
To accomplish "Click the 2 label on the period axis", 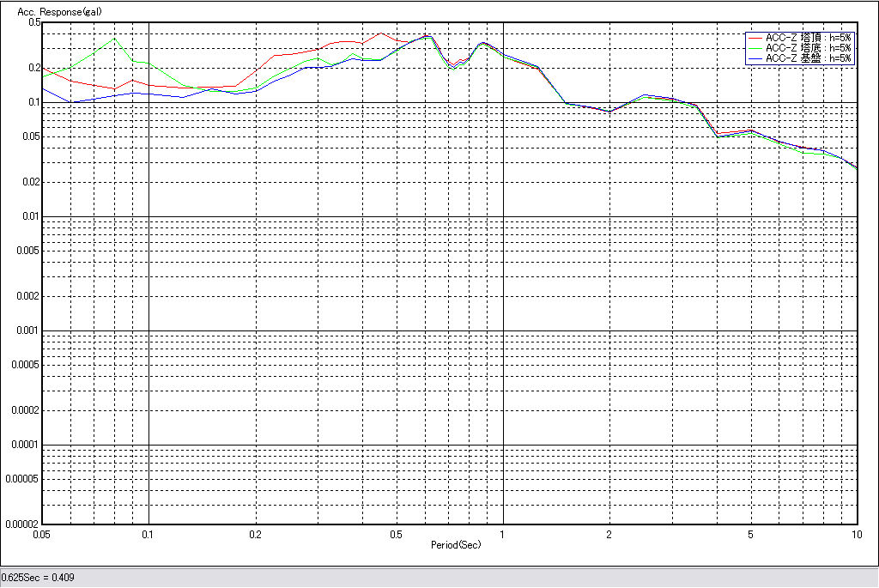I will (609, 534).
